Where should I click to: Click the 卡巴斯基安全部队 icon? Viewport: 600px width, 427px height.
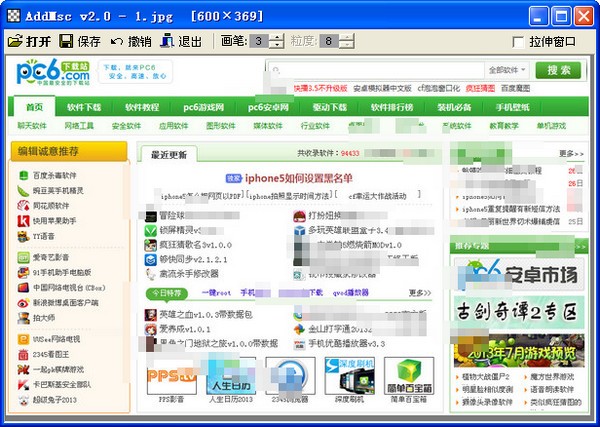point(23,385)
